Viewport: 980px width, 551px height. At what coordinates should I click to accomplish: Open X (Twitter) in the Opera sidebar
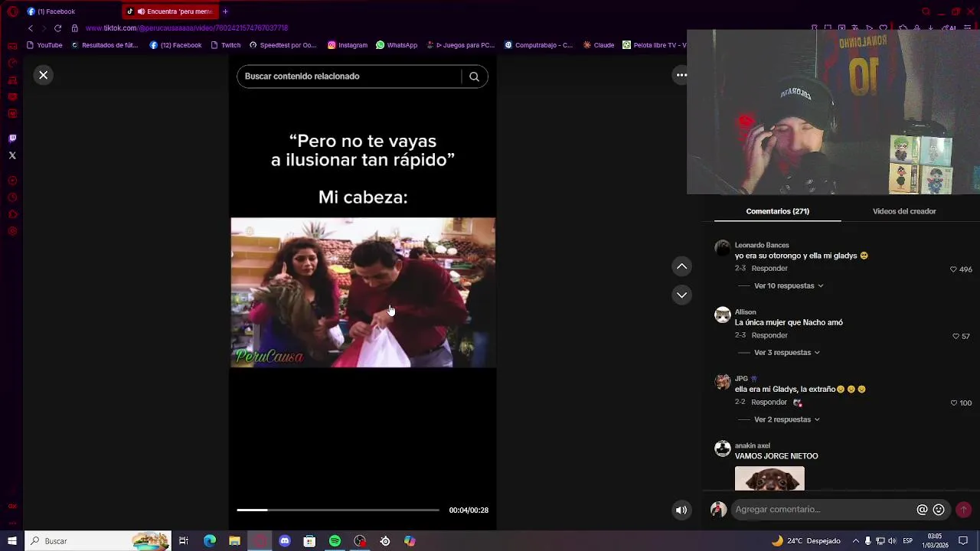(x=12, y=155)
